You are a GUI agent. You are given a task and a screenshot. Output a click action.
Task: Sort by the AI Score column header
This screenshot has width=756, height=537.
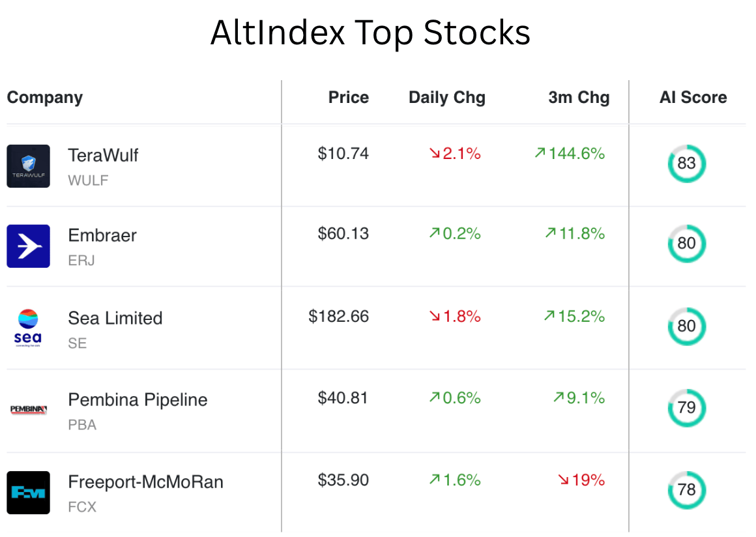click(x=693, y=98)
